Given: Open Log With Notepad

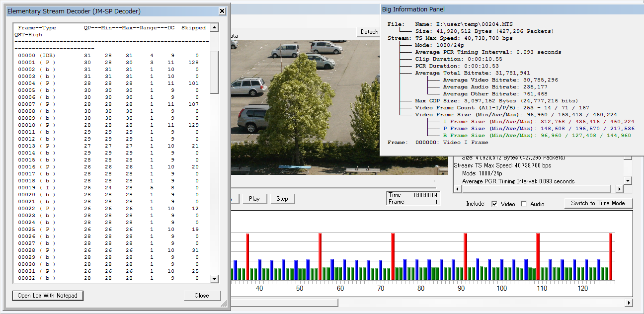Looking at the screenshot, I should pyautogui.click(x=48, y=296).
